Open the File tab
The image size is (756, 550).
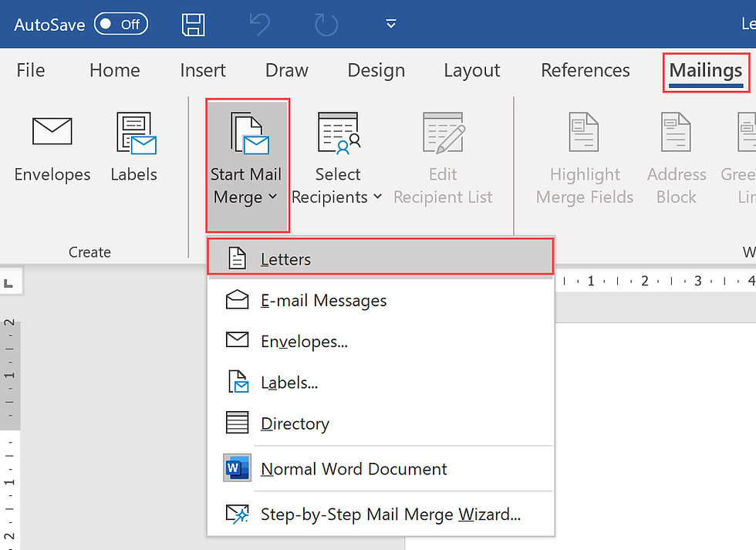[30, 70]
